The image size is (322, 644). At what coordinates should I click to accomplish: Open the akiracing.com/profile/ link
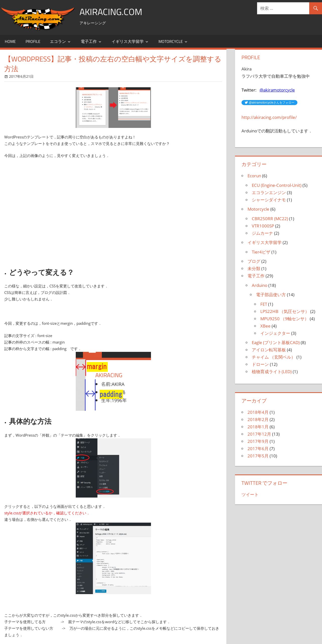269,117
